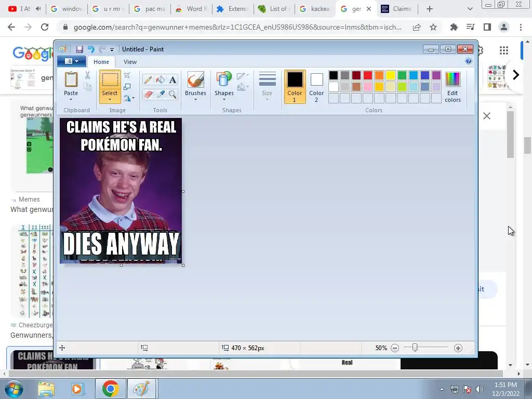Click the Brushes tool icon
This screenshot has width=532, height=399.
click(x=195, y=79)
